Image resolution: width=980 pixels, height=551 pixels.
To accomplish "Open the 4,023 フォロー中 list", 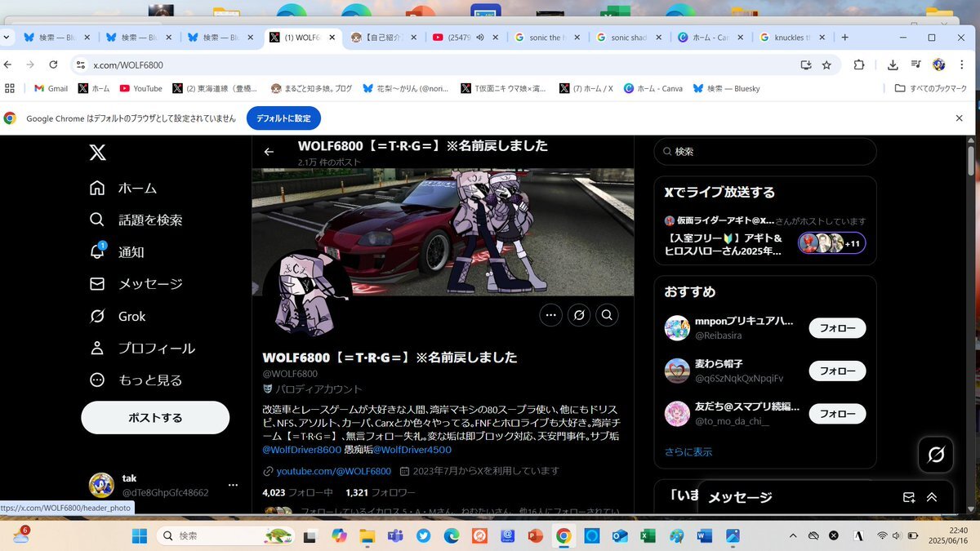I will tap(298, 493).
